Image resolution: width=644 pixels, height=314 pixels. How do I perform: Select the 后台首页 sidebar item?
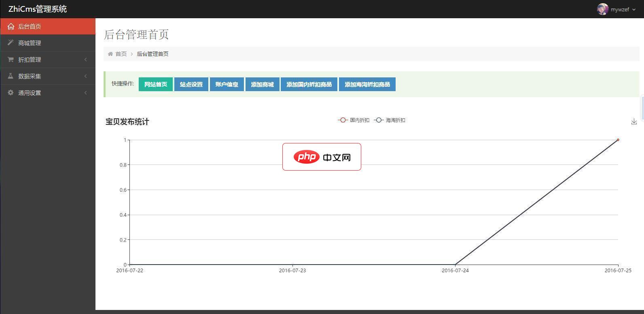(x=30, y=26)
